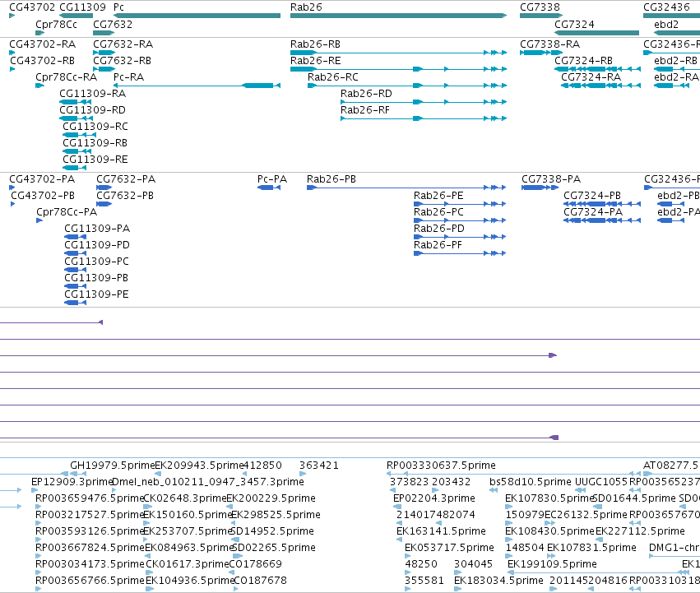Click the EK199109.5prime feature
Image resolution: width=700 pixels, height=593 pixels.
click(x=552, y=564)
